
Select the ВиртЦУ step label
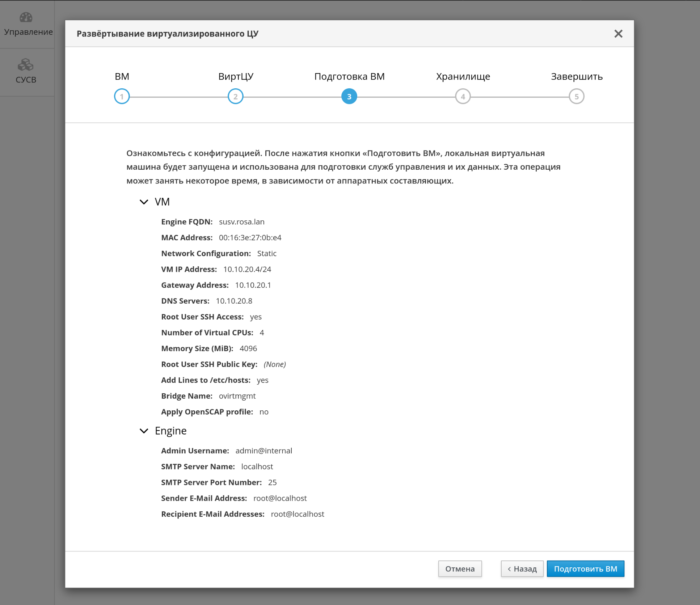tap(236, 76)
